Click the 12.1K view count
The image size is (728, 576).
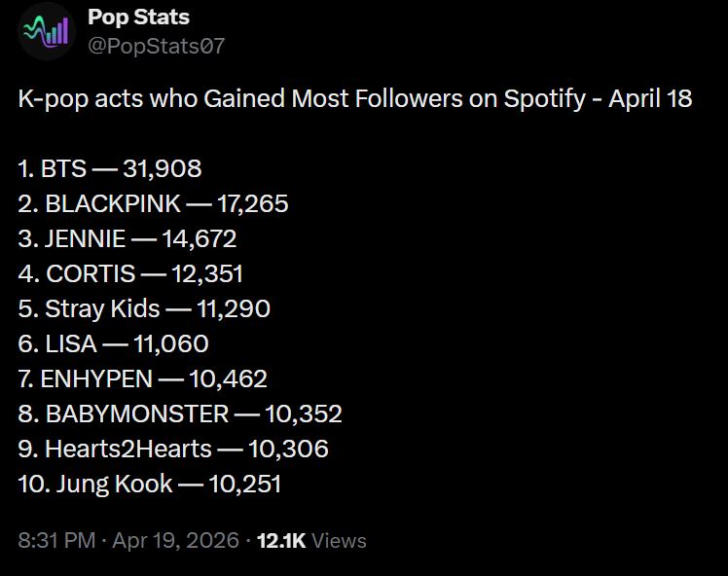(282, 541)
